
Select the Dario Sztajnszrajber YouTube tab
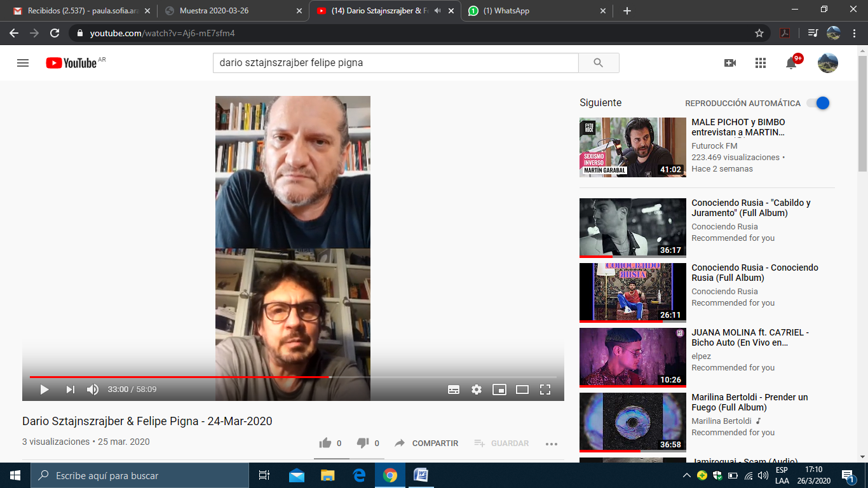(x=384, y=11)
